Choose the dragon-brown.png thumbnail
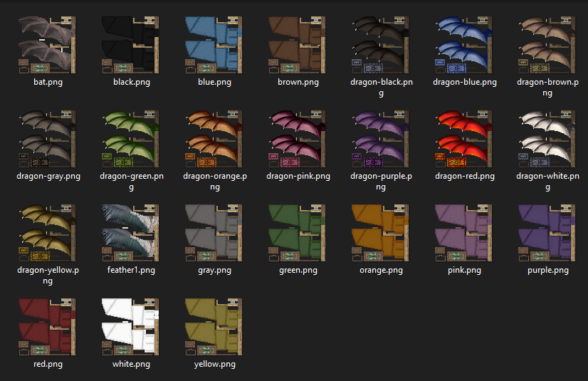This screenshot has height=381, width=588. pos(547,45)
